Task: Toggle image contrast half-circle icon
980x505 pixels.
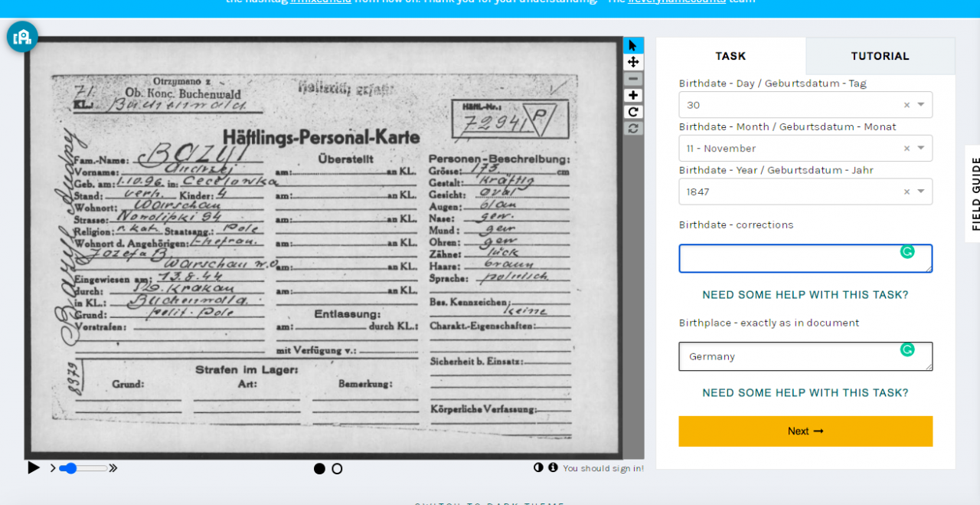Action: pos(538,467)
